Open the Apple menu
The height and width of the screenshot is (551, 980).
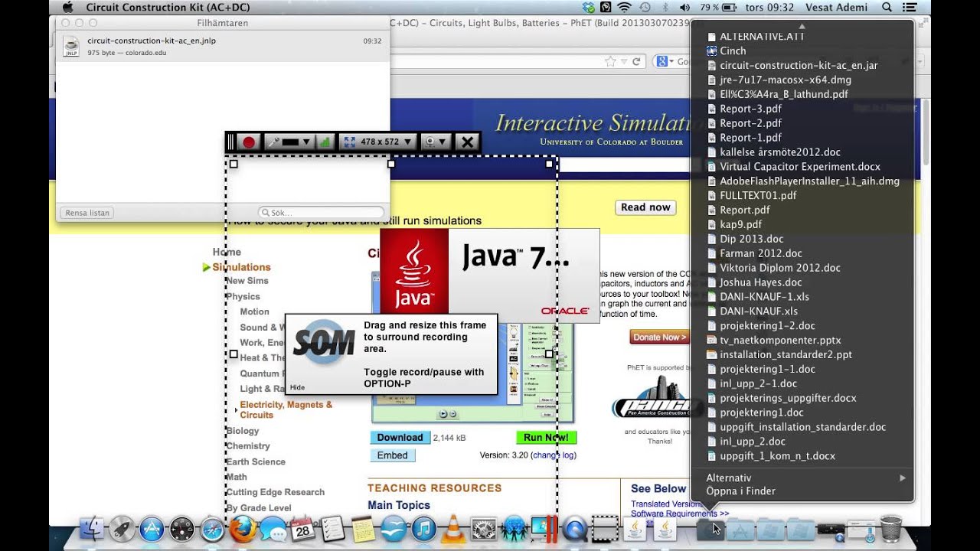(x=67, y=8)
